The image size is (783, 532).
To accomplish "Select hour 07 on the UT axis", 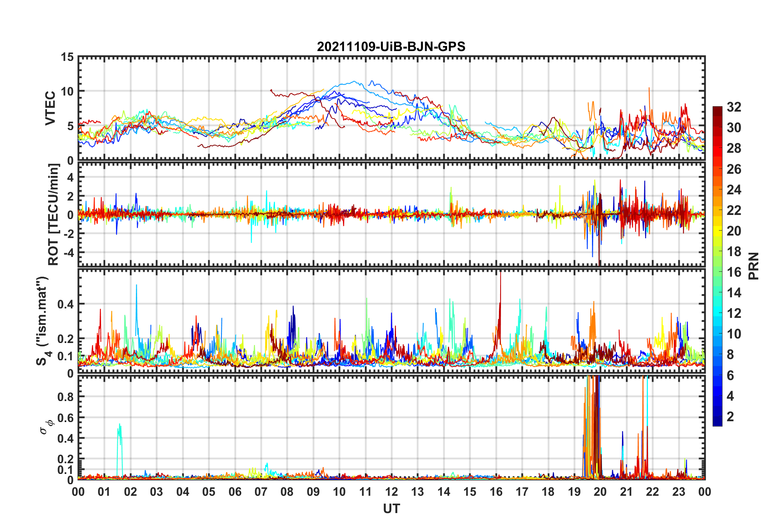I will (261, 492).
